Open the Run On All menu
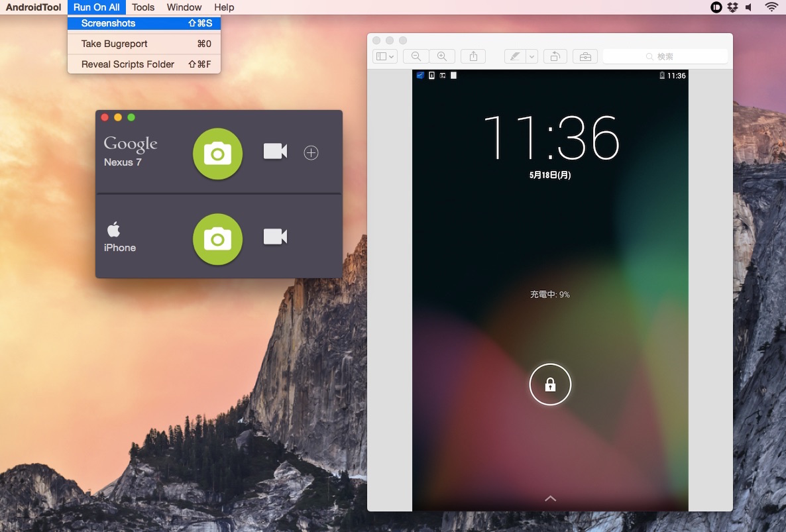786x532 pixels. tap(96, 7)
